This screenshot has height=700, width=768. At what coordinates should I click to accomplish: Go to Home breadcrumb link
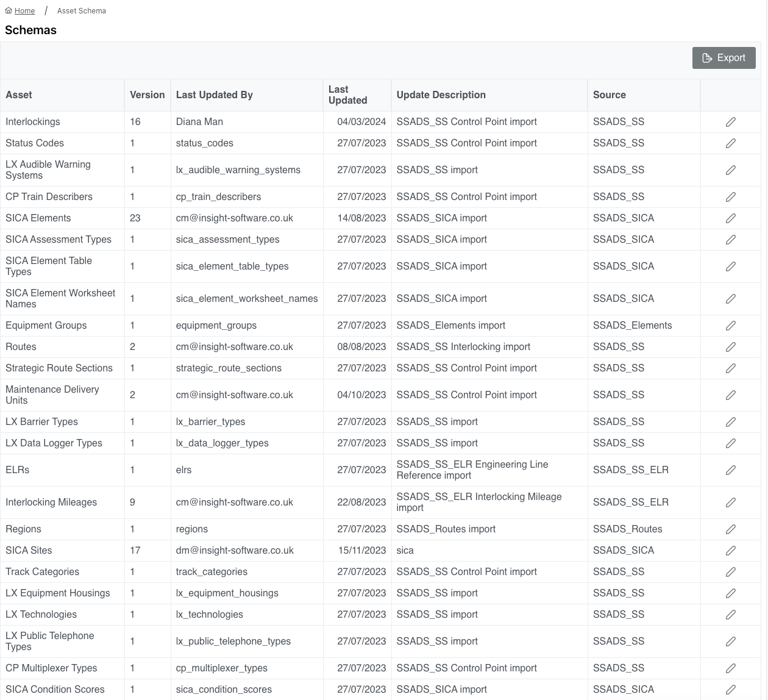24,11
